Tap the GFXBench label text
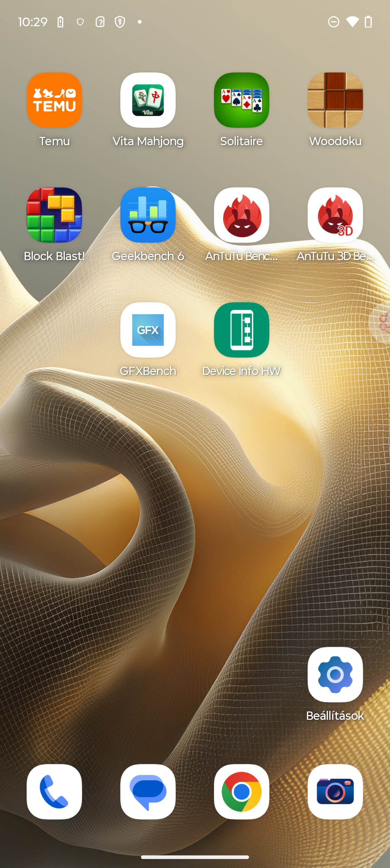 (x=148, y=371)
